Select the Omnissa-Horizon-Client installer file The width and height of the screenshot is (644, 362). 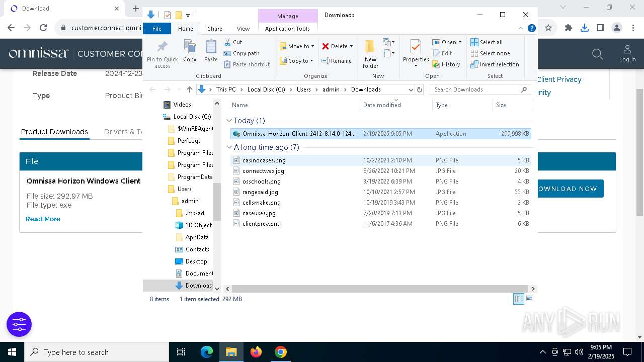point(381,134)
